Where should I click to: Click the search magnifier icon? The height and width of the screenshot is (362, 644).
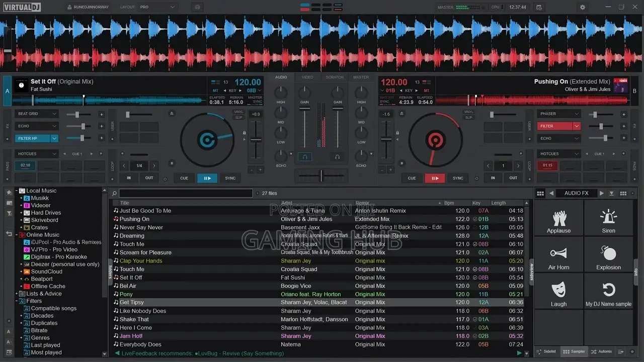(114, 193)
